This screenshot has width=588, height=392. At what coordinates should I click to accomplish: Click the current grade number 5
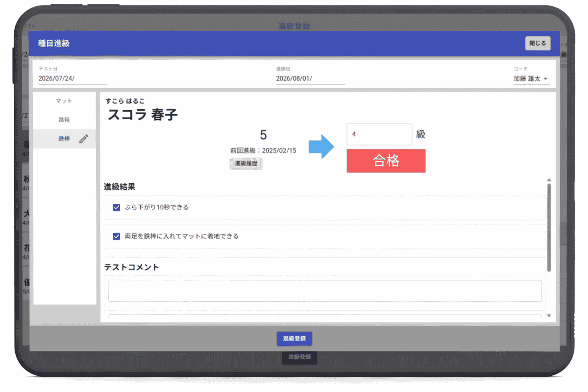click(x=263, y=135)
